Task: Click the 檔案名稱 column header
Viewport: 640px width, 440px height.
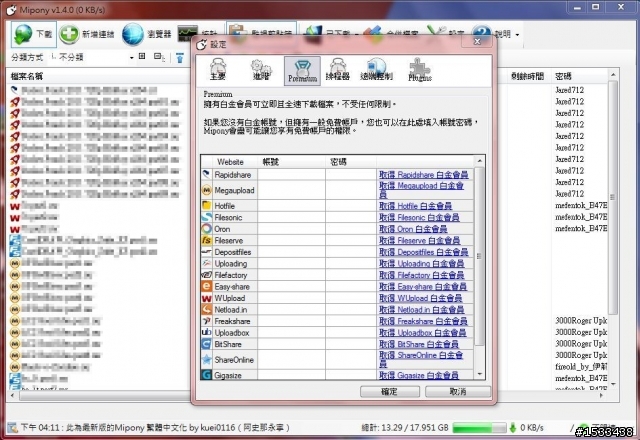Action: click(27, 76)
